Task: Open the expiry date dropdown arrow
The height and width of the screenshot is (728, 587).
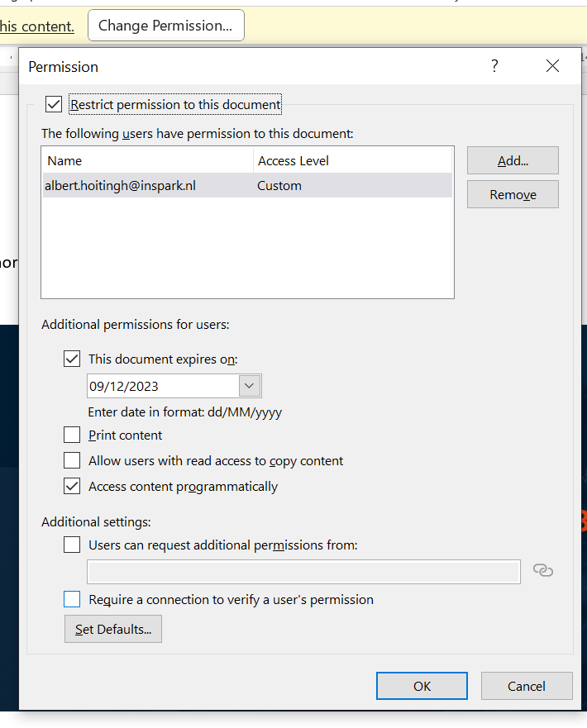Action: pyautogui.click(x=250, y=386)
